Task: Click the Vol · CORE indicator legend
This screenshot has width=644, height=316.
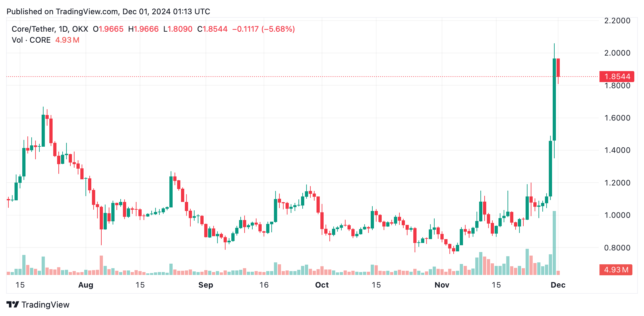Action: (31, 40)
